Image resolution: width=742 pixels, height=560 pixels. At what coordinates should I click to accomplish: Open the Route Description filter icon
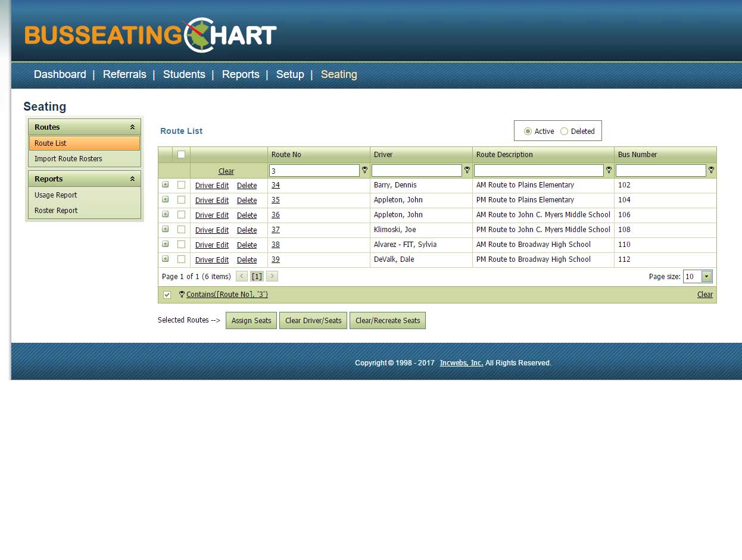(609, 170)
